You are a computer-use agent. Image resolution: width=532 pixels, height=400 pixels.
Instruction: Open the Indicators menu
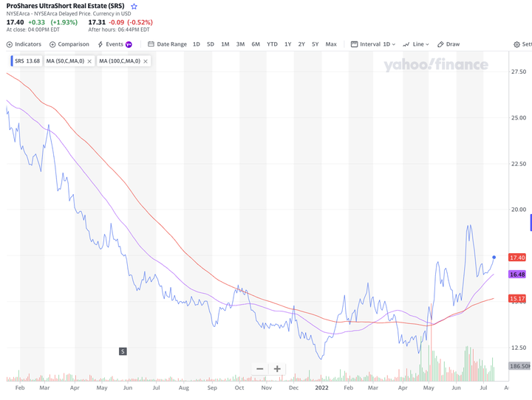[x=24, y=44]
